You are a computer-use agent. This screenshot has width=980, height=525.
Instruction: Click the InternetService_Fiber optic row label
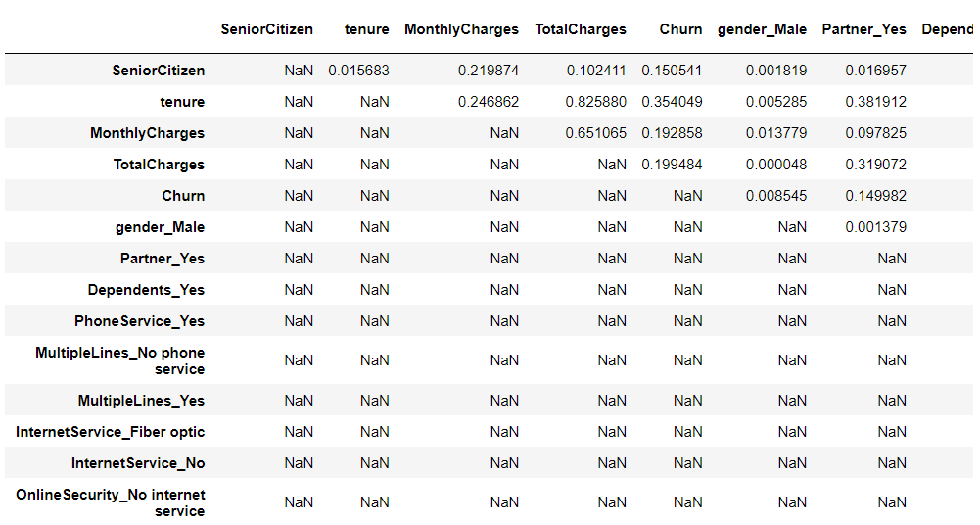tap(110, 432)
